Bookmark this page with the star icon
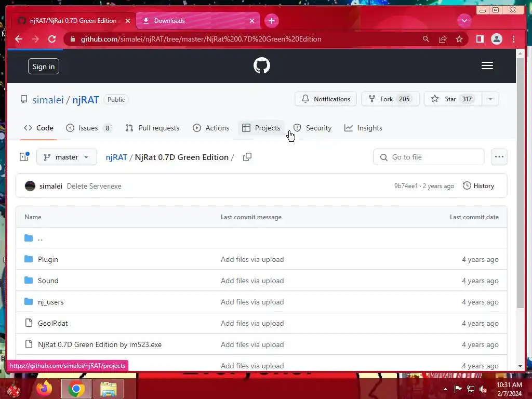 pos(459,39)
